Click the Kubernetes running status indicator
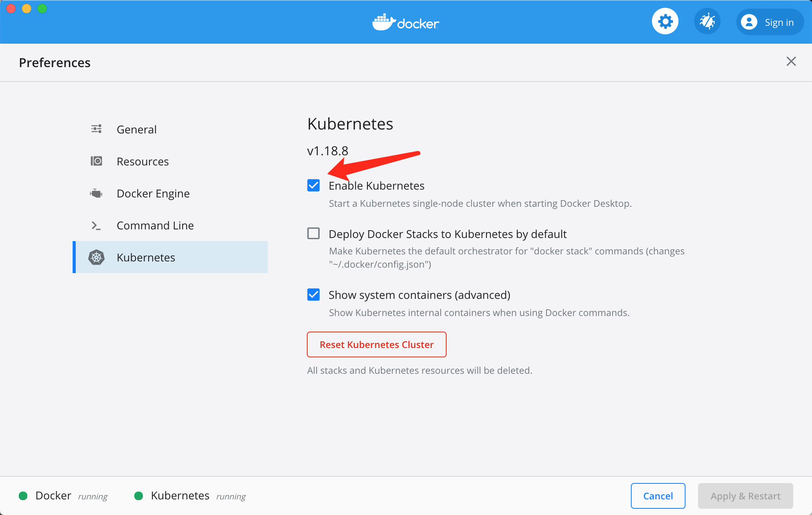This screenshot has width=812, height=515. 139,496
